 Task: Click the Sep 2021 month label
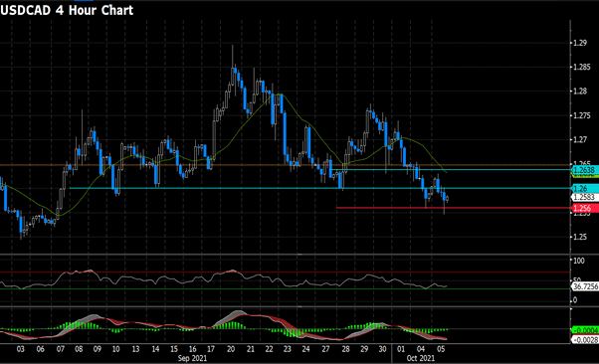pos(193,358)
